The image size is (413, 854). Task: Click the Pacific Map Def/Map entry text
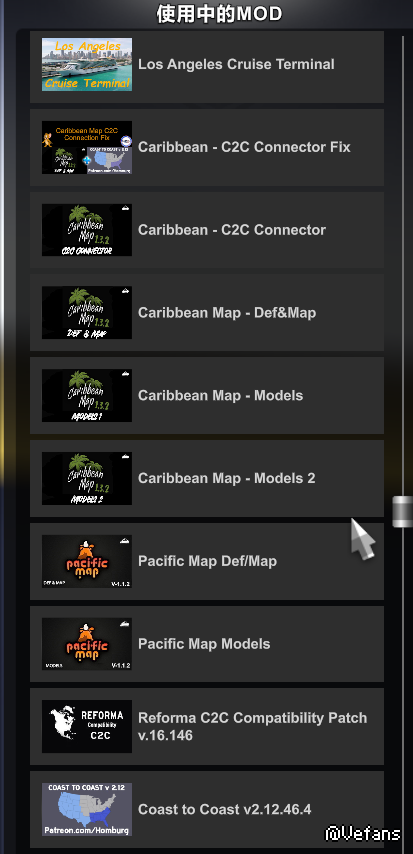[207, 561]
